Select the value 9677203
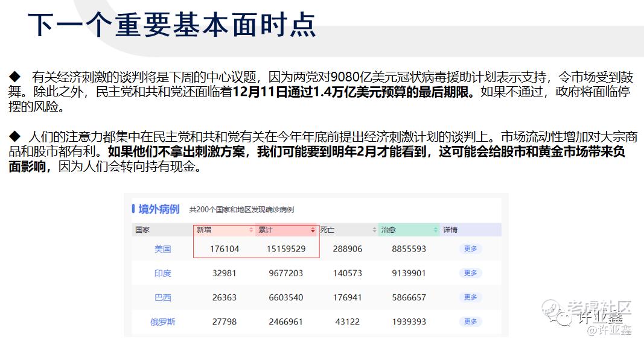Image resolution: width=644 pixels, height=345 pixels. tap(286, 273)
